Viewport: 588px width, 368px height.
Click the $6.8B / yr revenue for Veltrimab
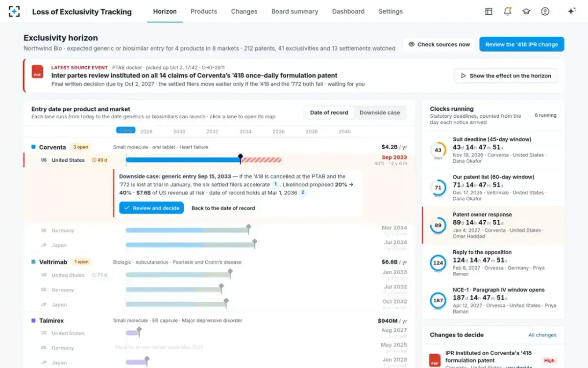[x=394, y=262]
